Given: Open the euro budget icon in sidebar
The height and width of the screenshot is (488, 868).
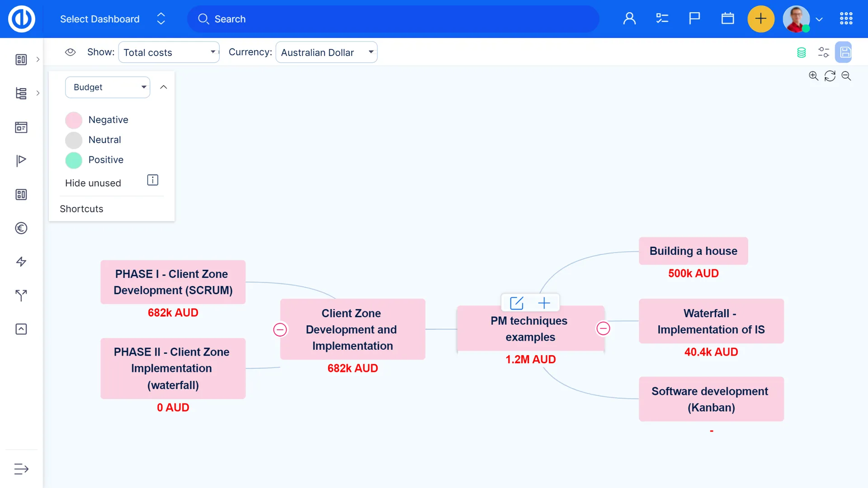Looking at the screenshot, I should (x=21, y=228).
